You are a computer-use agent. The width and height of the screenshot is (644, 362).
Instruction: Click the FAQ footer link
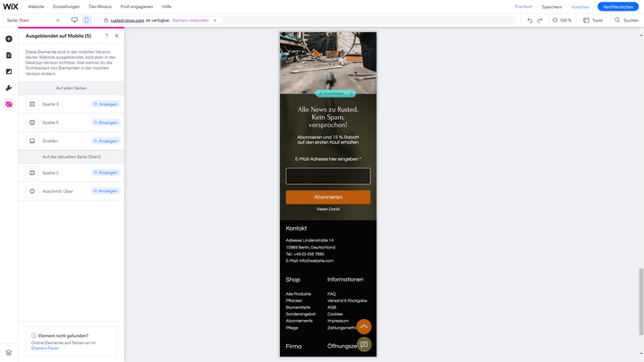pos(332,294)
